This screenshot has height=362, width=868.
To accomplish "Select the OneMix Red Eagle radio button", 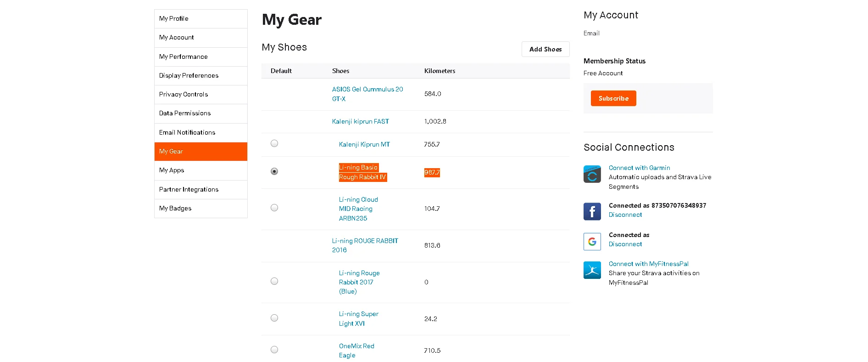I will (x=274, y=350).
